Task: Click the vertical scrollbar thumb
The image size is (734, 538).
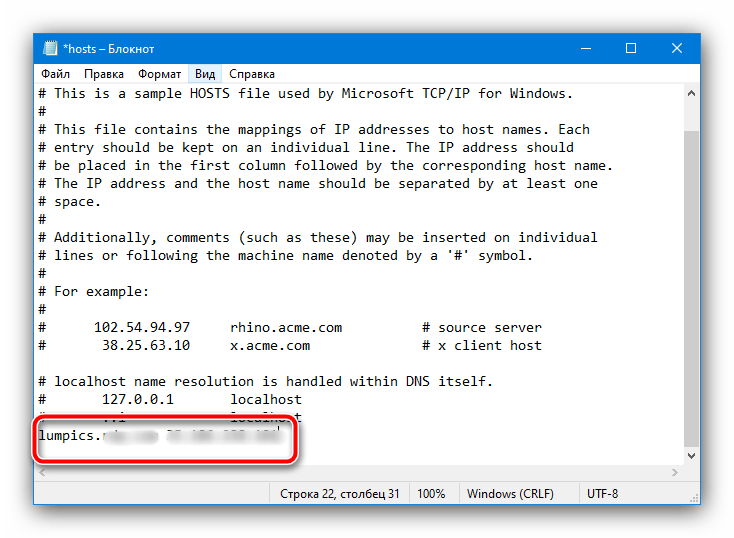Action: tap(691, 288)
